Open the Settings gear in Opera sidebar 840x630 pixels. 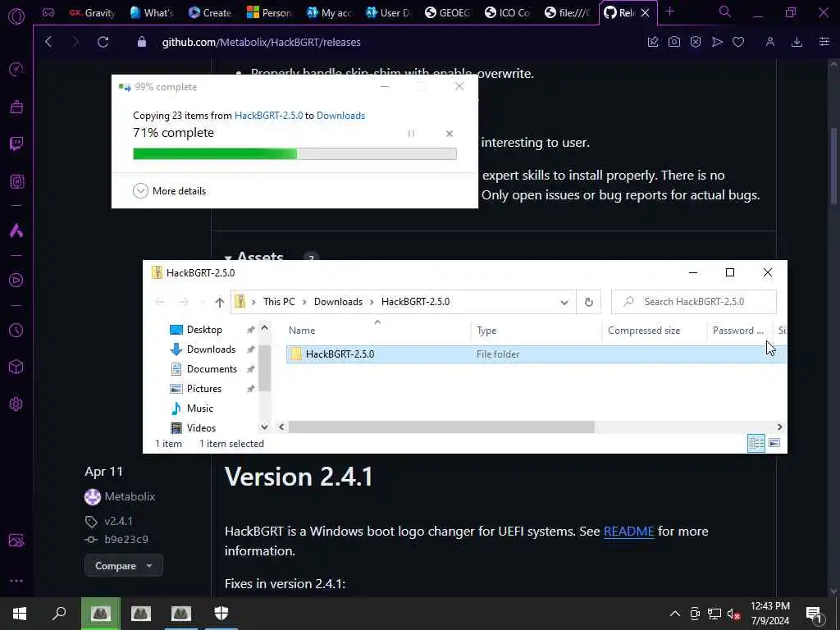click(x=16, y=404)
